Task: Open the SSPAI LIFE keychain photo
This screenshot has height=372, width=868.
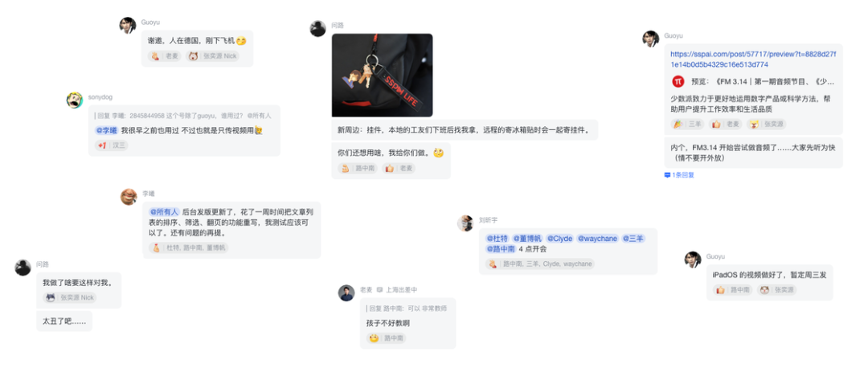Action: pos(382,76)
